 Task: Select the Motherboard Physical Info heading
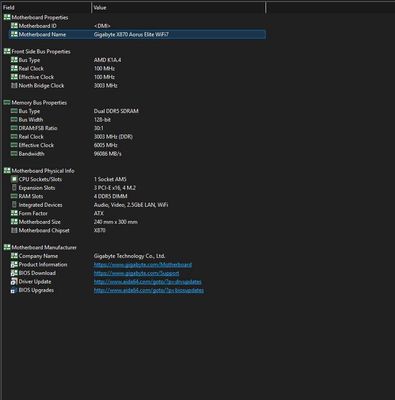click(x=43, y=171)
